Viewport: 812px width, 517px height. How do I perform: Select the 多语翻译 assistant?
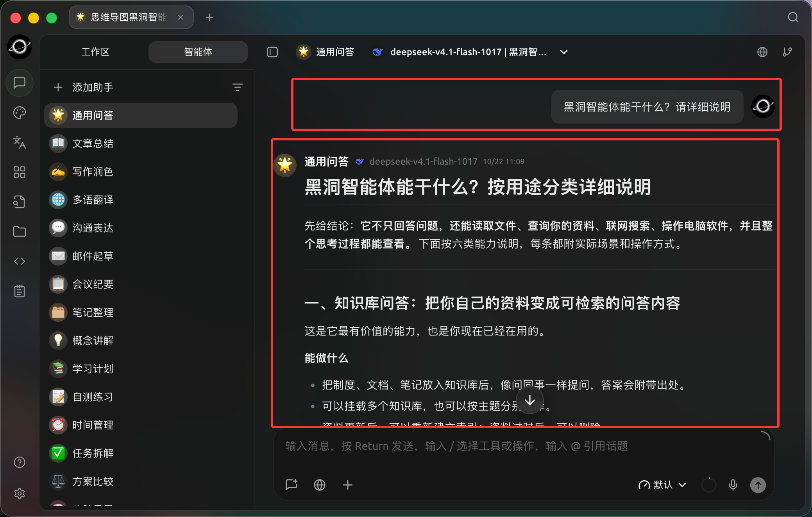[141, 200]
